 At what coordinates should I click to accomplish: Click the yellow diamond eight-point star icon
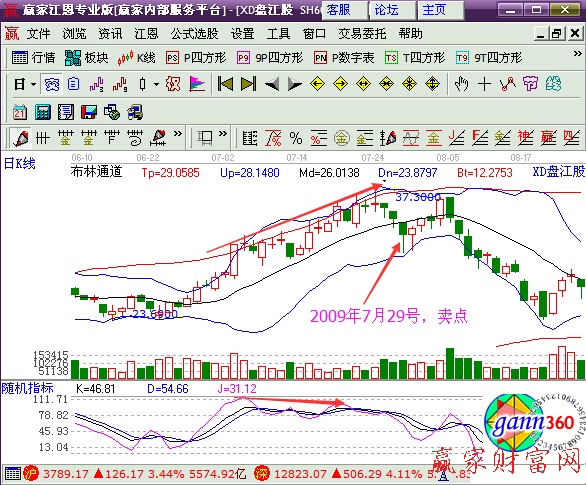tap(410, 84)
